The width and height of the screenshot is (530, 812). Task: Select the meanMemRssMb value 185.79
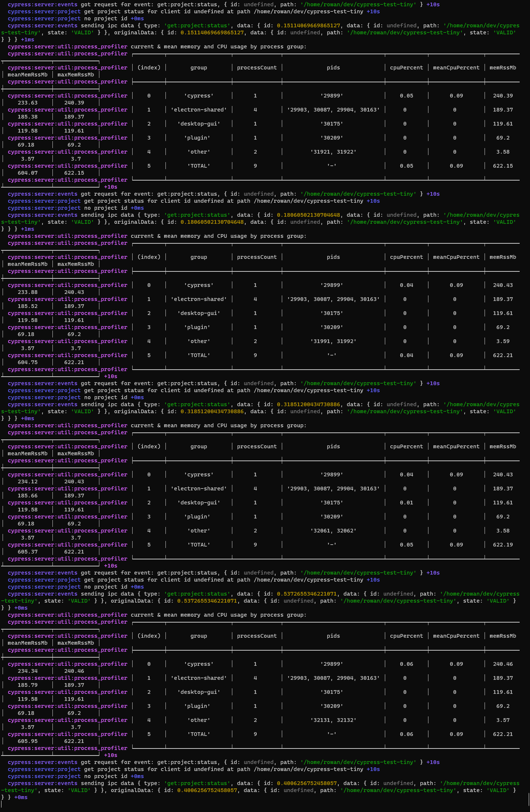point(28,685)
